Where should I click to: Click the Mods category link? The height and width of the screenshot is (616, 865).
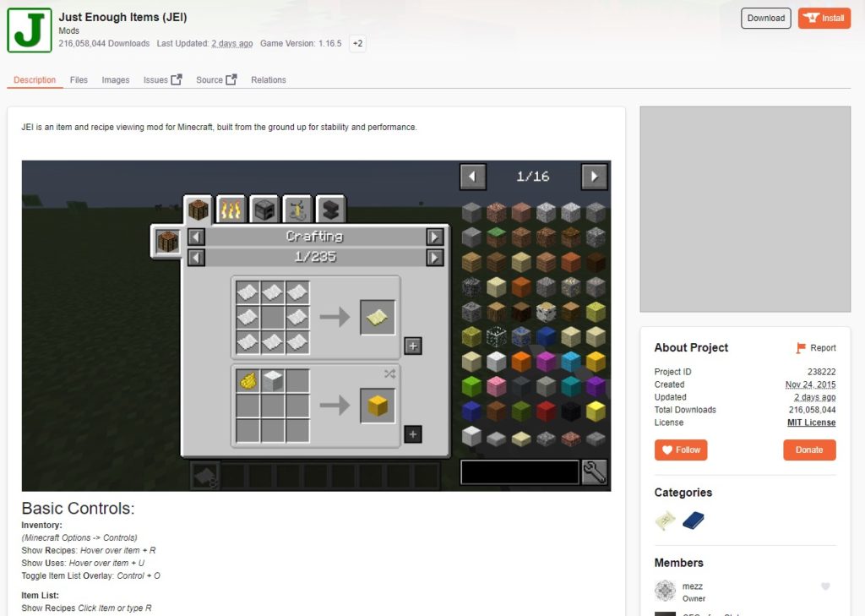tap(69, 31)
